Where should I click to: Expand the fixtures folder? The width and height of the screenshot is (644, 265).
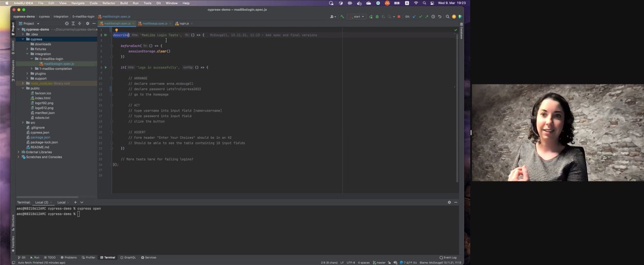tap(28, 49)
